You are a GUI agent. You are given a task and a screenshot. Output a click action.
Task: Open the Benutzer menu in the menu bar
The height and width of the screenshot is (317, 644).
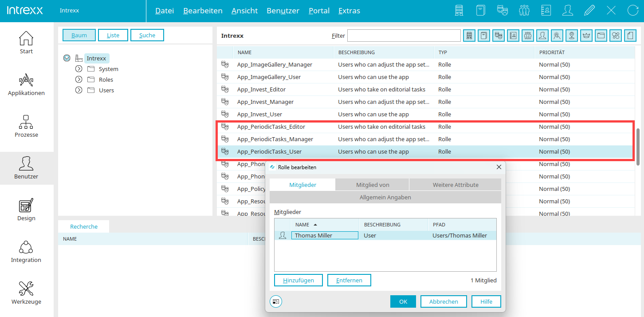click(x=283, y=11)
